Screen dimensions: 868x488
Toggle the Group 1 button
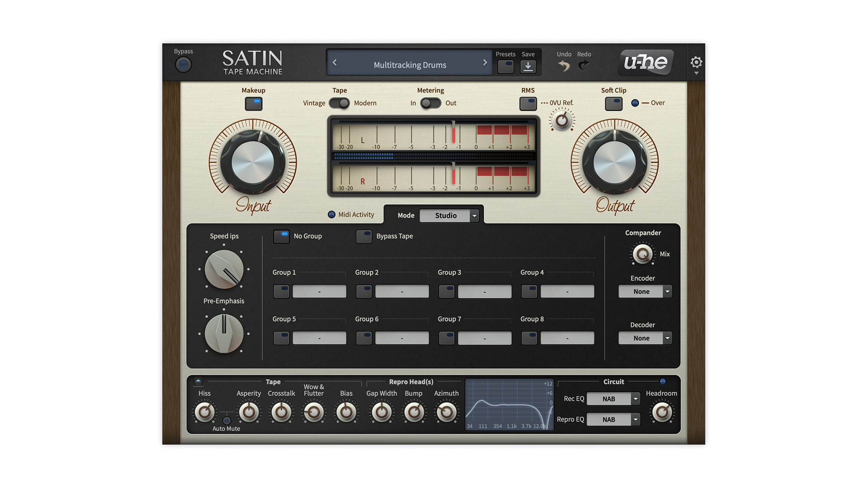pyautogui.click(x=281, y=291)
